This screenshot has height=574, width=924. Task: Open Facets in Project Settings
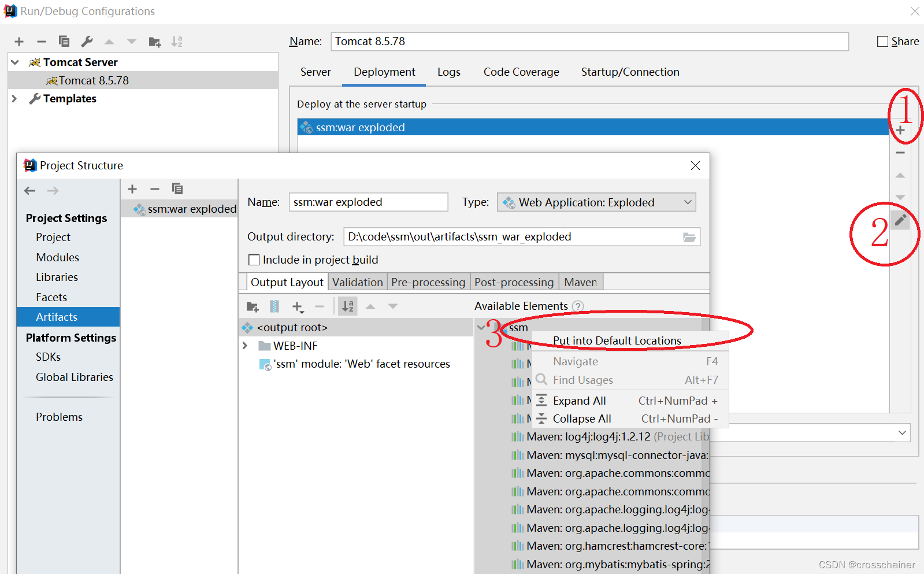pos(51,297)
